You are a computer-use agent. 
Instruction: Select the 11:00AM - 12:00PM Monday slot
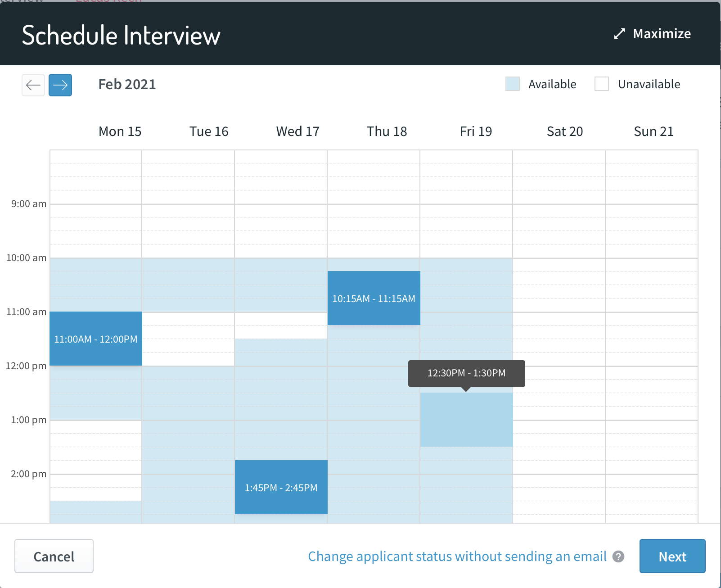(x=96, y=339)
